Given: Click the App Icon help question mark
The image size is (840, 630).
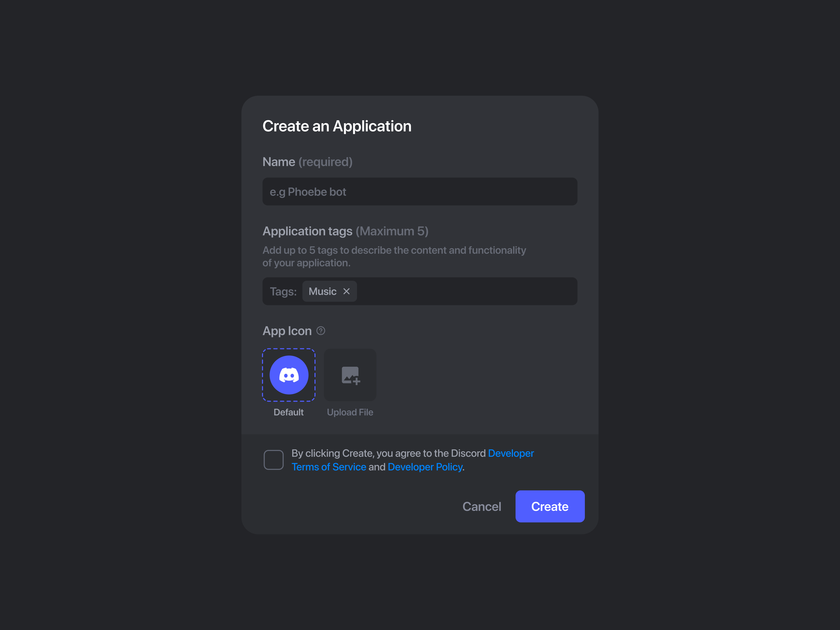Looking at the screenshot, I should click(321, 331).
